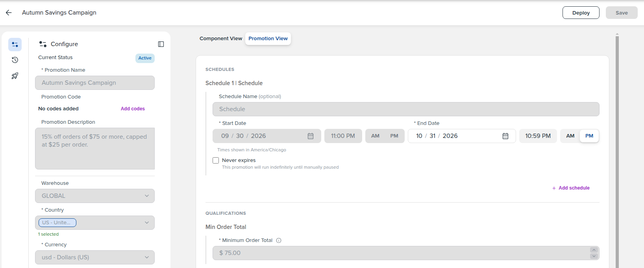This screenshot has height=268, width=644.
Task: Select AM for the End Date time
Action: 570,136
